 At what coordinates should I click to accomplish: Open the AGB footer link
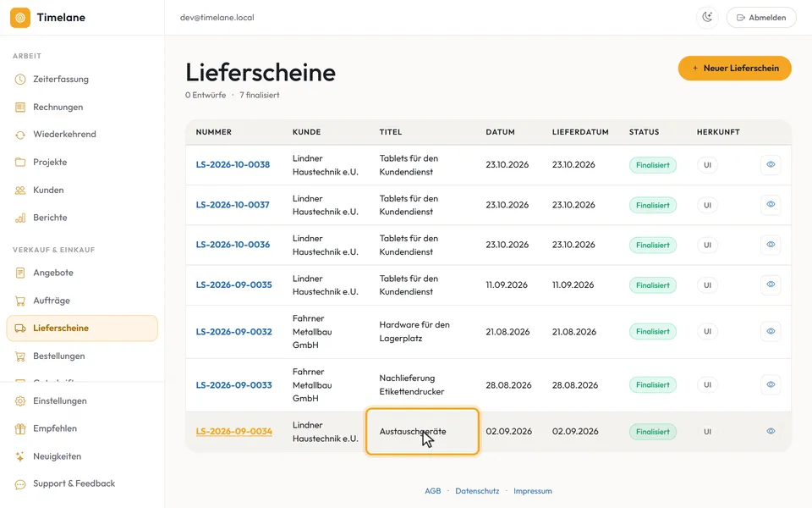432,491
